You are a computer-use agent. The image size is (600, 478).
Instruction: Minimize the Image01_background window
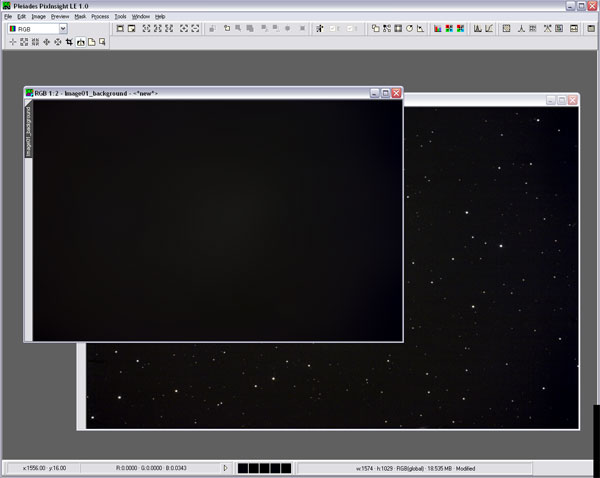coord(375,93)
